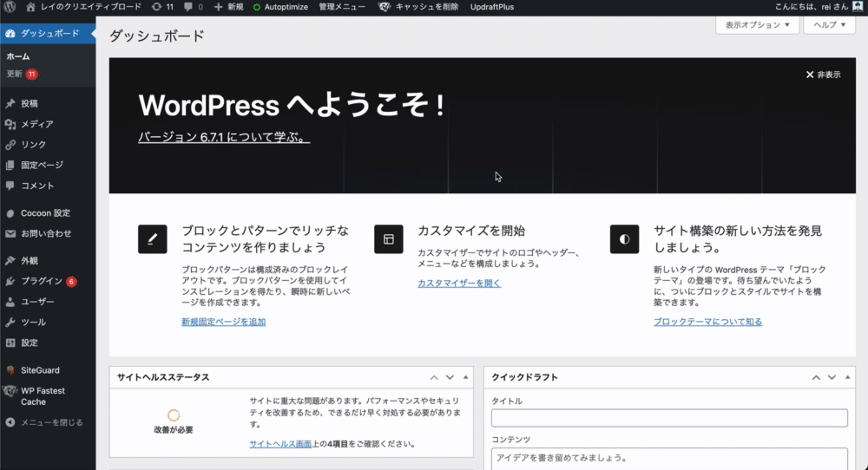Click the pin icon beside 投稿

click(x=10, y=103)
